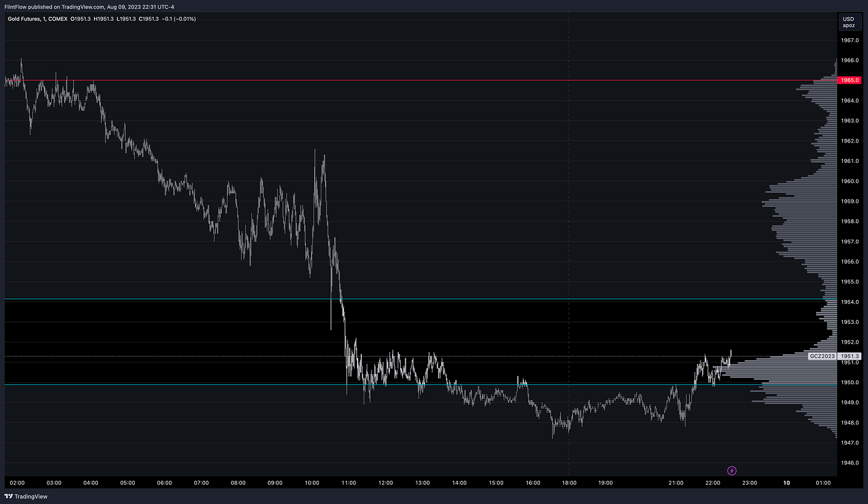Click the COMEX exchange label in the header
868x504 pixels.
point(58,19)
